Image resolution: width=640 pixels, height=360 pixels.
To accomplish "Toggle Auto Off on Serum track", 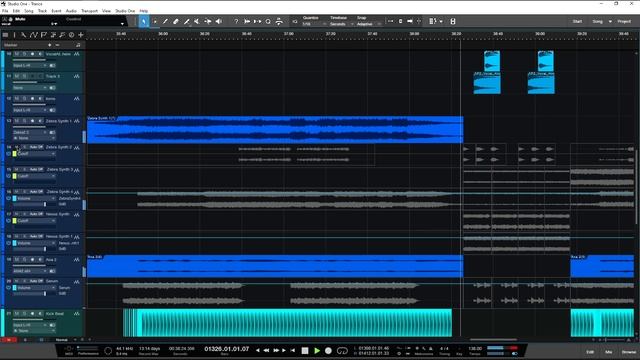I will point(36,281).
